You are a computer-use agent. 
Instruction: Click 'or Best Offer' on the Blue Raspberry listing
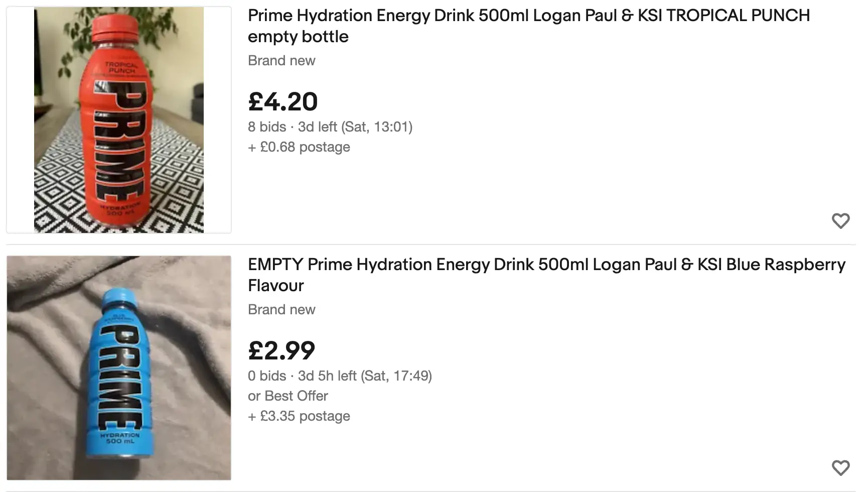click(287, 396)
